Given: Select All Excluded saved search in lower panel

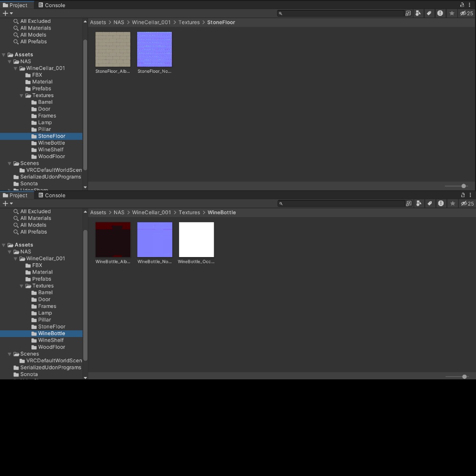Looking at the screenshot, I should point(35,211).
